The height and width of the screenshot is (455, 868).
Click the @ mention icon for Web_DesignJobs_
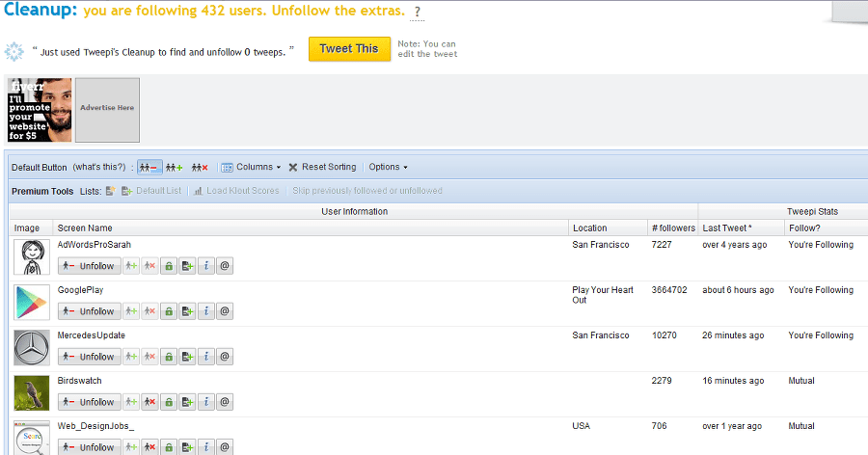pyautogui.click(x=224, y=447)
